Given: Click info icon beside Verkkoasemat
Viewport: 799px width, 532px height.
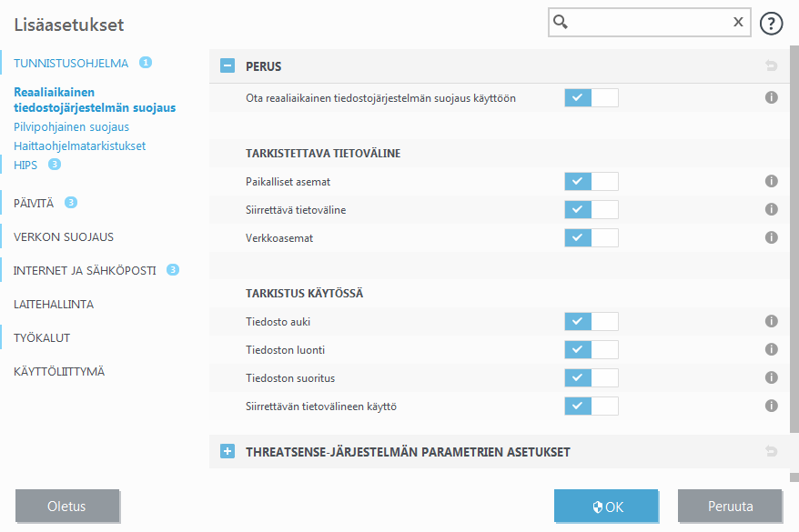Looking at the screenshot, I should coord(772,237).
